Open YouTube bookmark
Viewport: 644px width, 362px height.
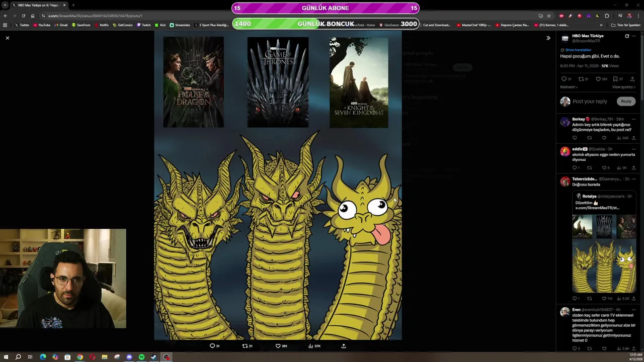point(42,25)
